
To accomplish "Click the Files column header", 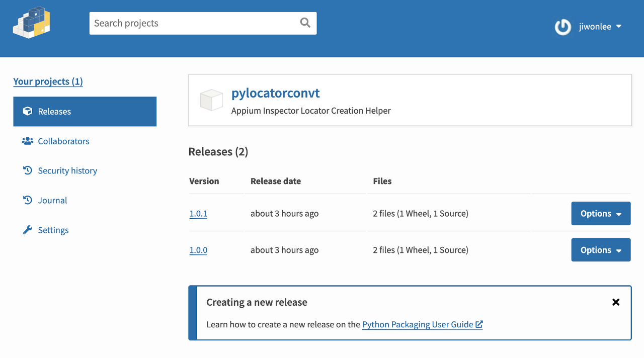I will (x=382, y=181).
